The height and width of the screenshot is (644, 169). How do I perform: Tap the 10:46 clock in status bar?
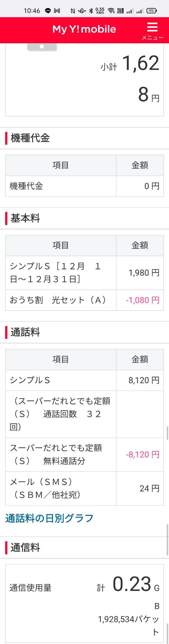click(32, 11)
